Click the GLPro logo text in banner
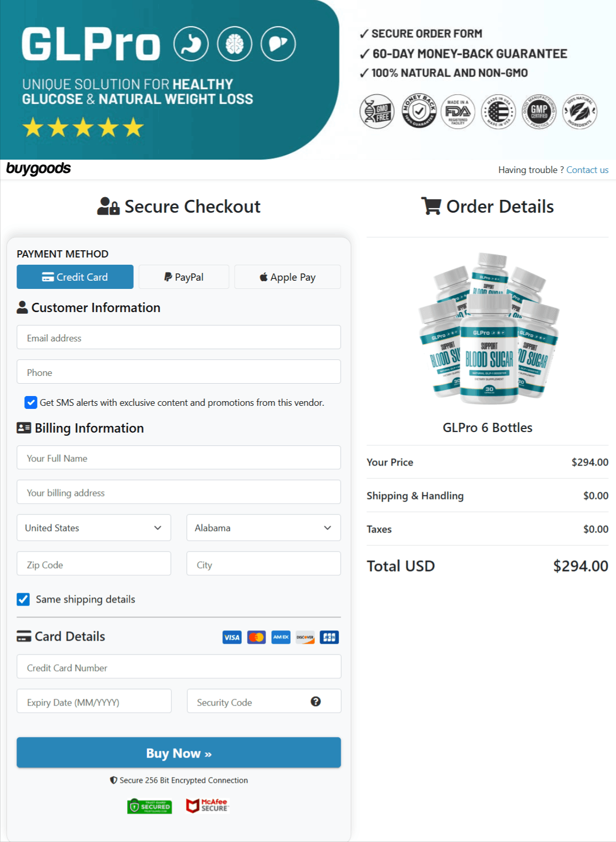Viewport: 616px width, 842px height. (91, 44)
